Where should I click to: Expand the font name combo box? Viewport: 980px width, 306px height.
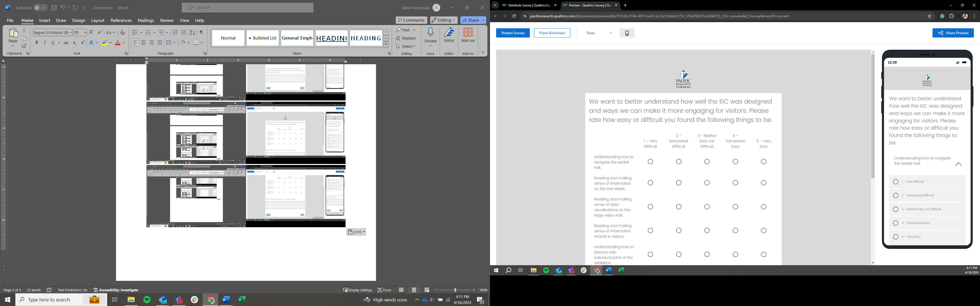[70, 32]
